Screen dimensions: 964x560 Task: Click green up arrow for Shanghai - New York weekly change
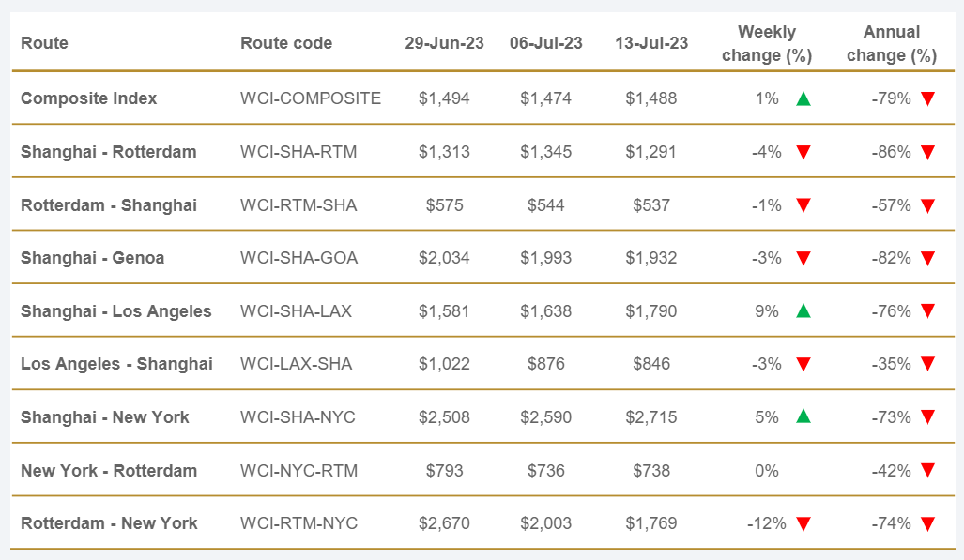pos(803,417)
